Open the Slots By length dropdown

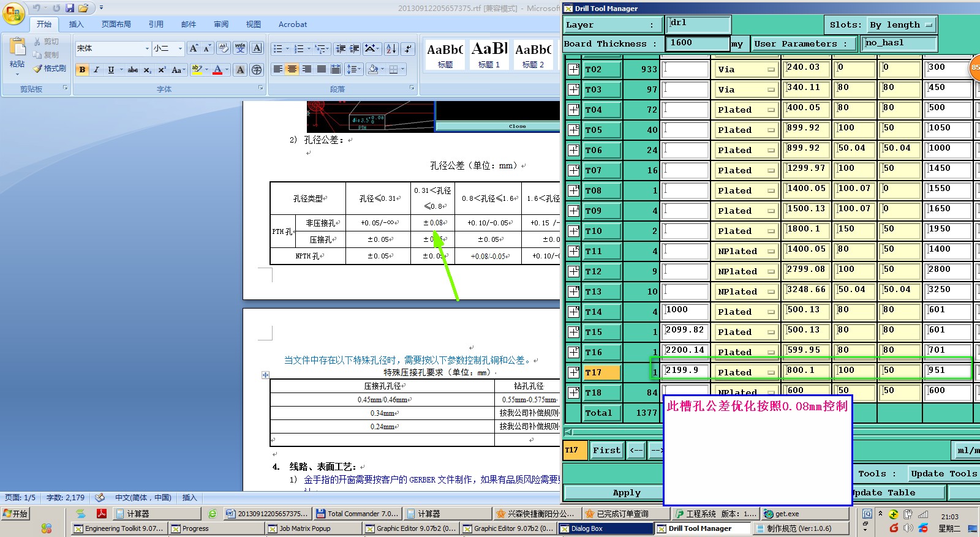pyautogui.click(x=902, y=25)
